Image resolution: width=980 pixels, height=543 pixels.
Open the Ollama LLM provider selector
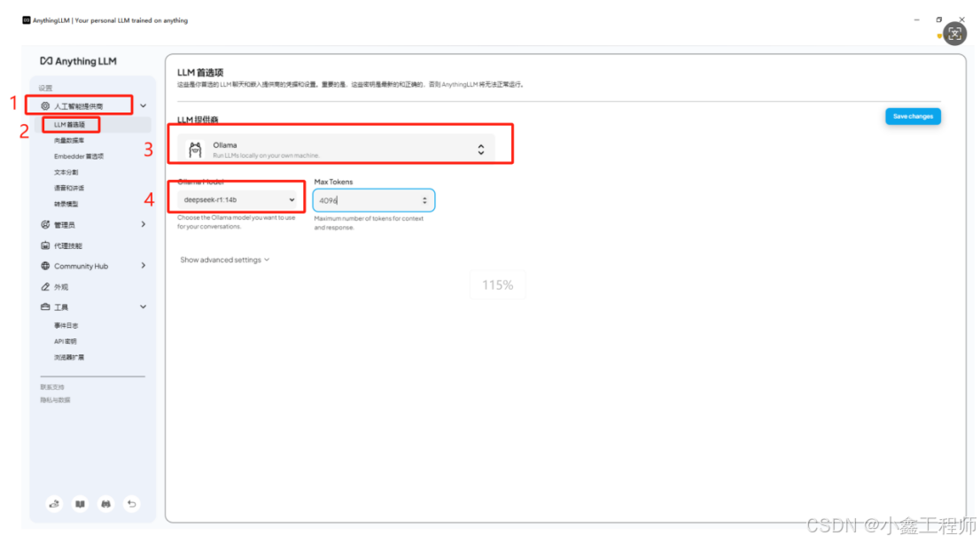[336, 150]
